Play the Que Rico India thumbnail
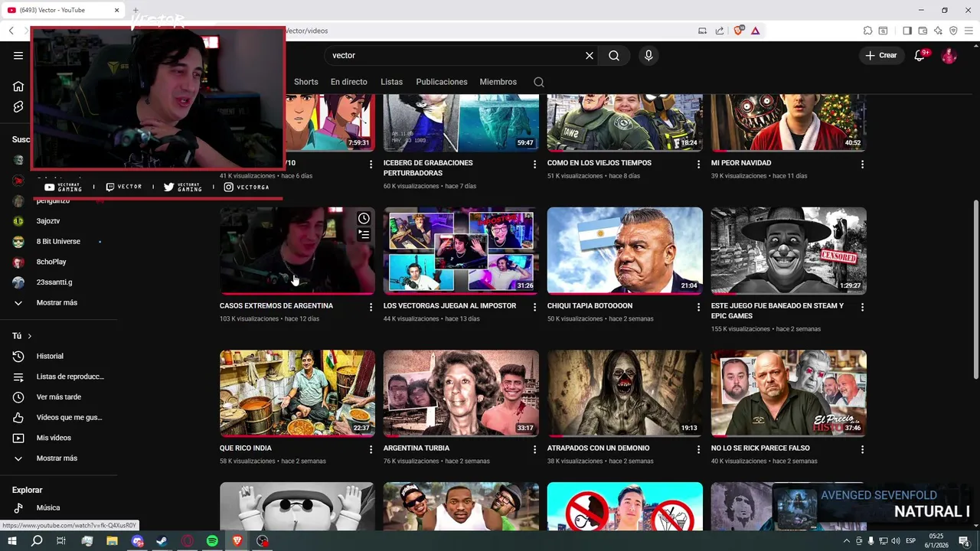This screenshot has height=551, width=980. pos(297,393)
